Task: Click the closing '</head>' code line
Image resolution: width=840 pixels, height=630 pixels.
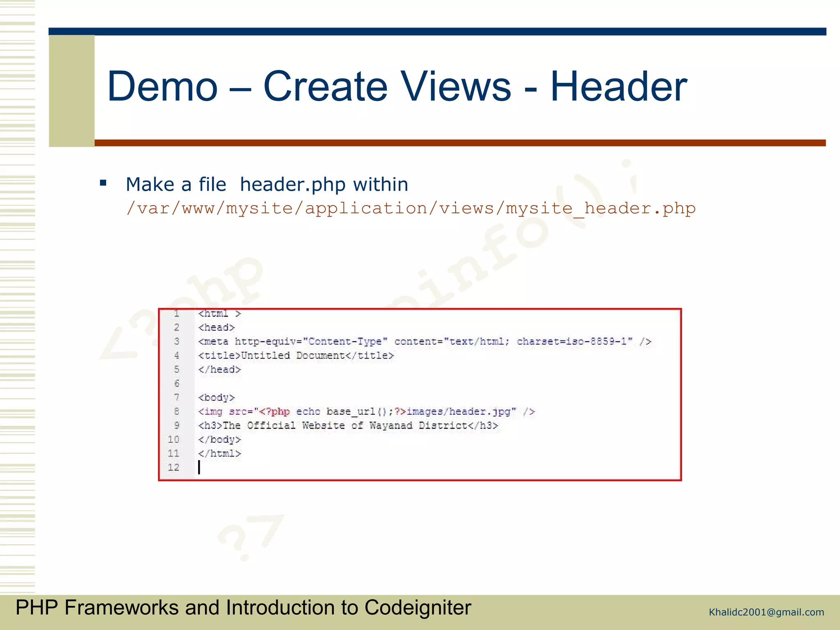Action: [220, 370]
